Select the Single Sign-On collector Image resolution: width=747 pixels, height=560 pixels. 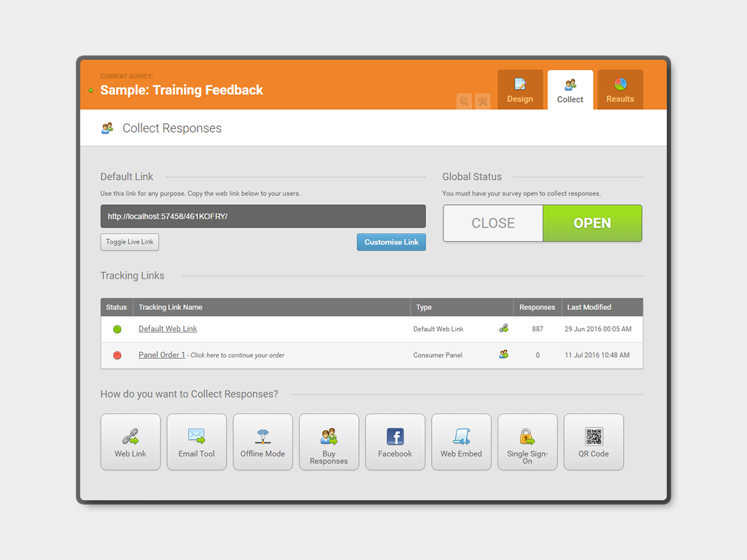tap(527, 442)
